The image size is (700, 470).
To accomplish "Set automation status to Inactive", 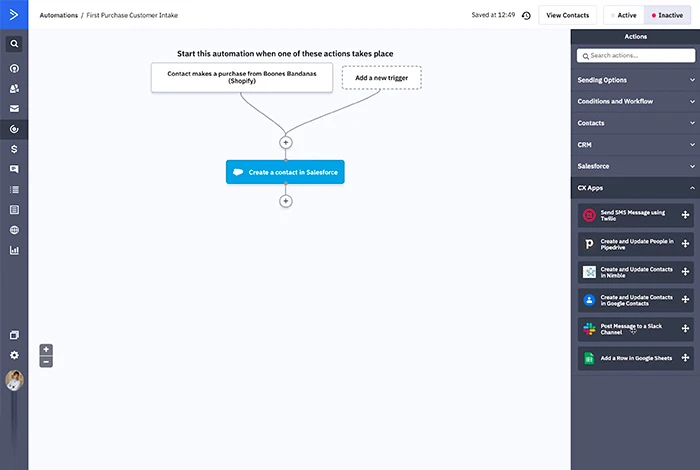I will (667, 15).
